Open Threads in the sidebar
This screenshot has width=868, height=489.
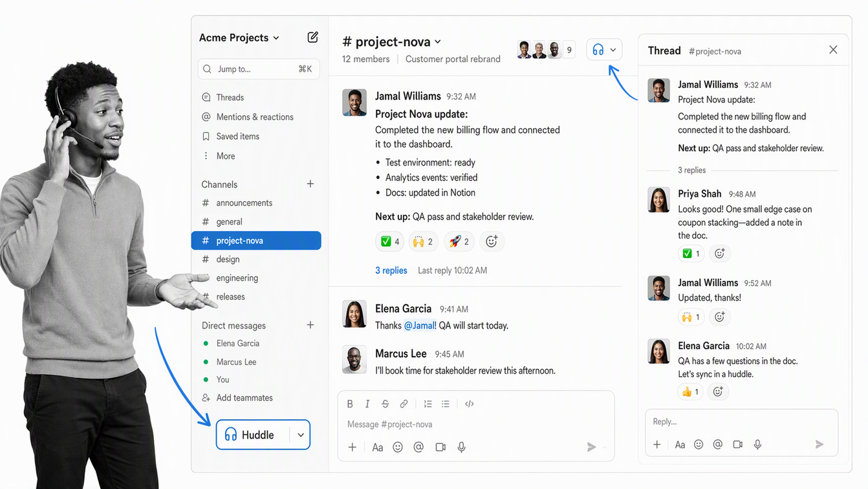[x=222, y=98]
